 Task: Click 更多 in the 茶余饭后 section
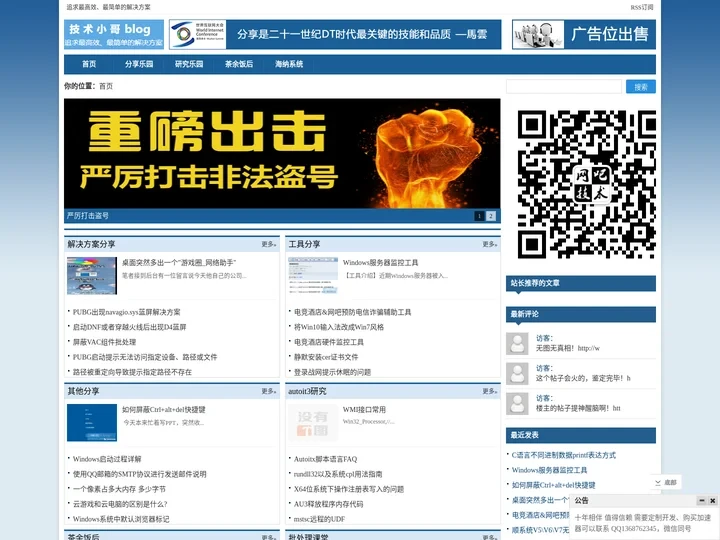tap(269, 537)
